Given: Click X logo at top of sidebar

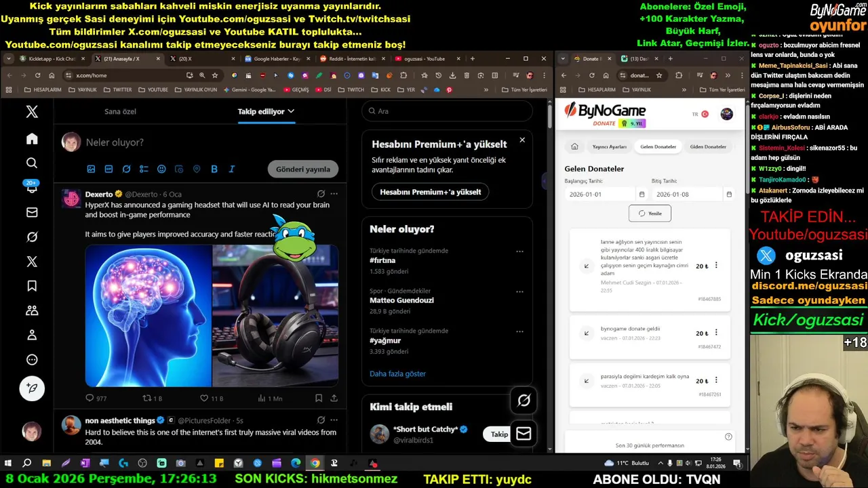Looking at the screenshot, I should [32, 112].
